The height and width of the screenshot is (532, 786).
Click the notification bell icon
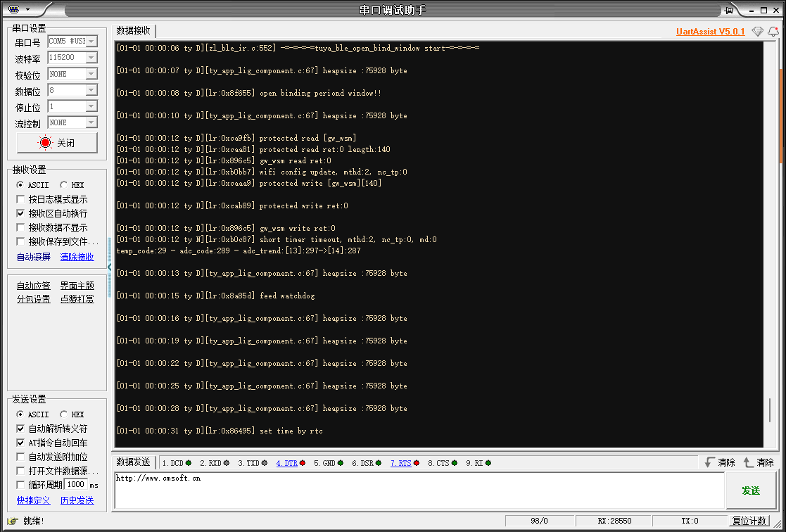pos(773,32)
